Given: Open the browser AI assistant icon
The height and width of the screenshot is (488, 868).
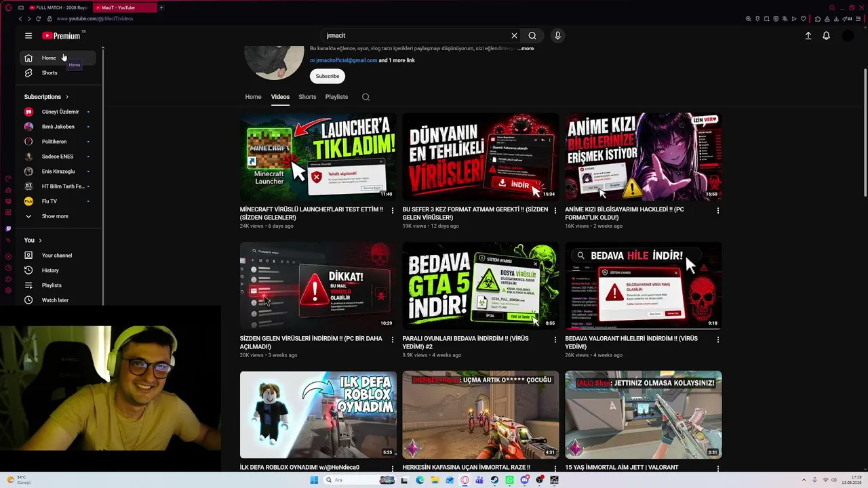Looking at the screenshot, I should click(848, 19).
